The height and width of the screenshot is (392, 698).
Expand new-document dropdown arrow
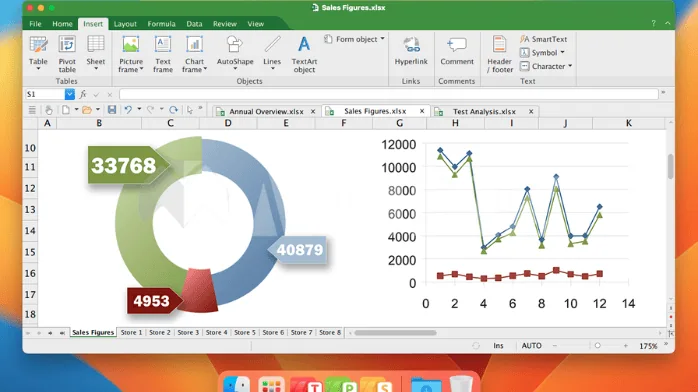[76, 109]
